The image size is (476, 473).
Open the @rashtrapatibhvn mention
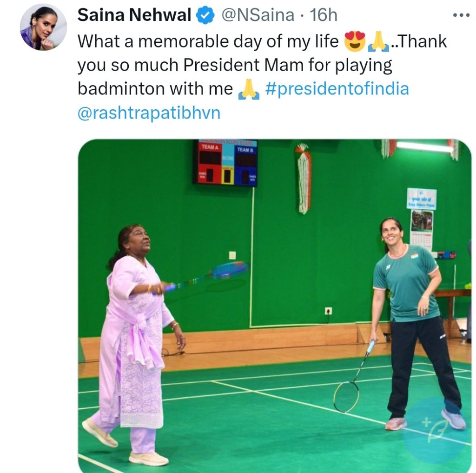tap(149, 113)
